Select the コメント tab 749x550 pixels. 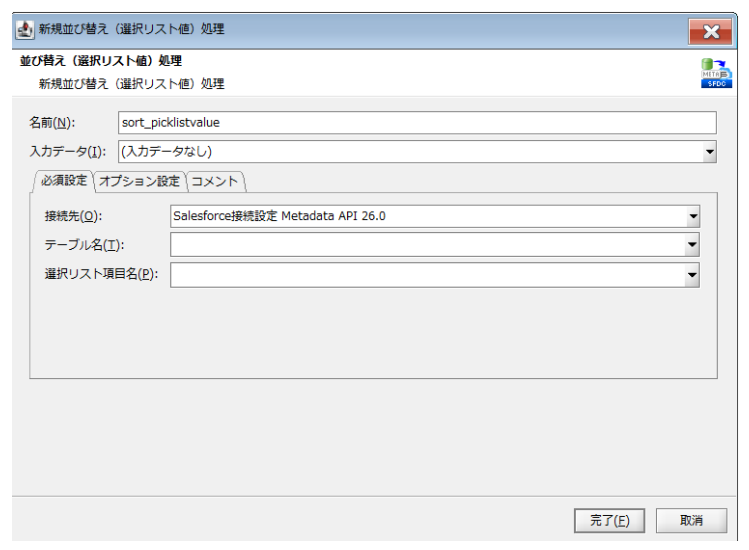pos(214,181)
